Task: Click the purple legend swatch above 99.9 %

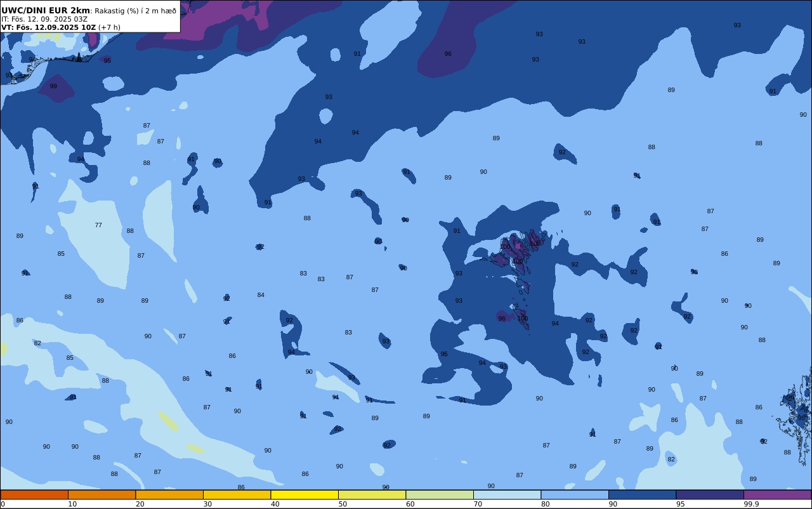Action: click(x=777, y=494)
